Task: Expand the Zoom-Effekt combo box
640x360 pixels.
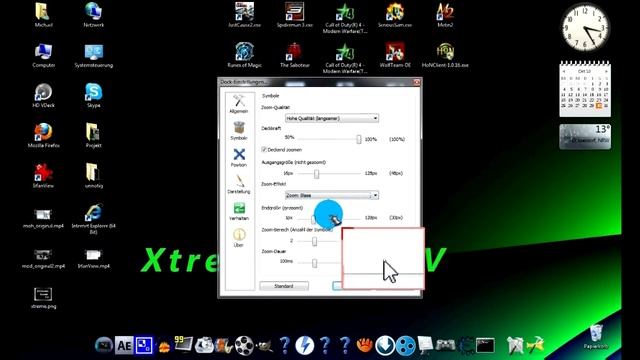Action: 332,196
